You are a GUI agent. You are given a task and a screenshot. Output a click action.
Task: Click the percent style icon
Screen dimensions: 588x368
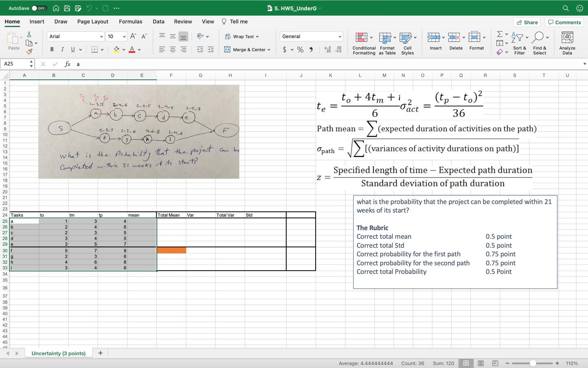click(300, 49)
